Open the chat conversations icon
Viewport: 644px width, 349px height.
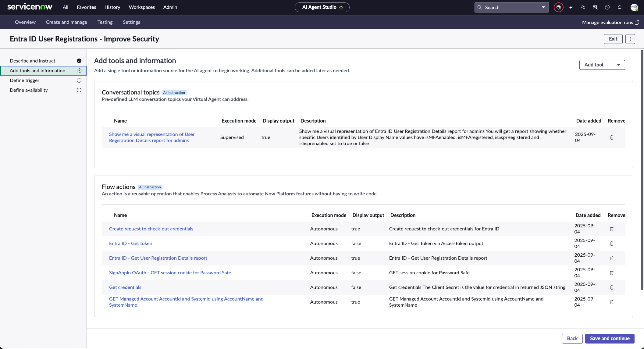(x=583, y=7)
